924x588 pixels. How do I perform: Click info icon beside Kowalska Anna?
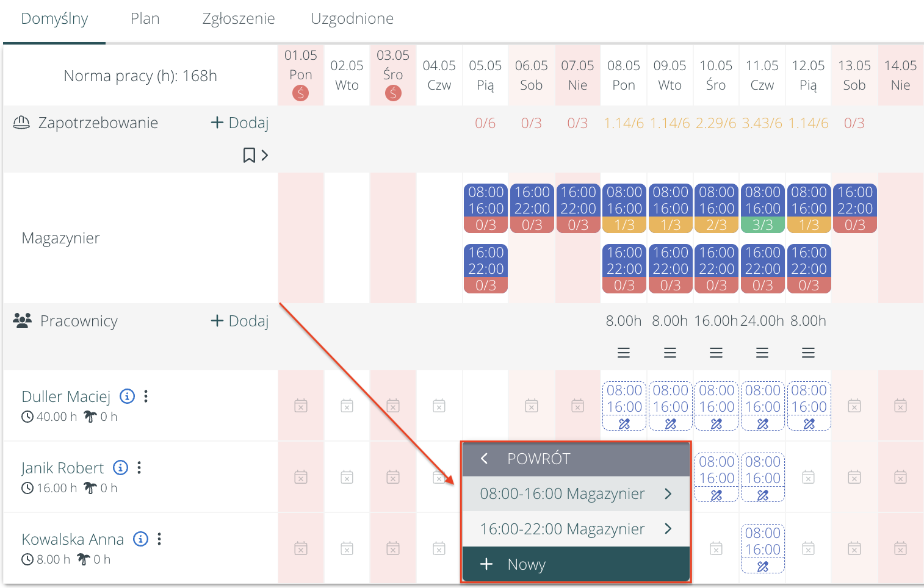pyautogui.click(x=141, y=539)
